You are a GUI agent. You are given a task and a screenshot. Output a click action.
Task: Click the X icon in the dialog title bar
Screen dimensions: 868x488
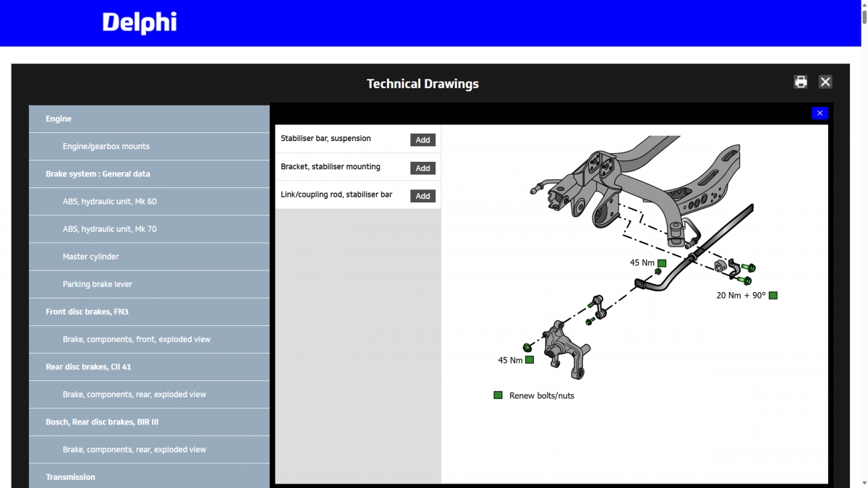825,82
